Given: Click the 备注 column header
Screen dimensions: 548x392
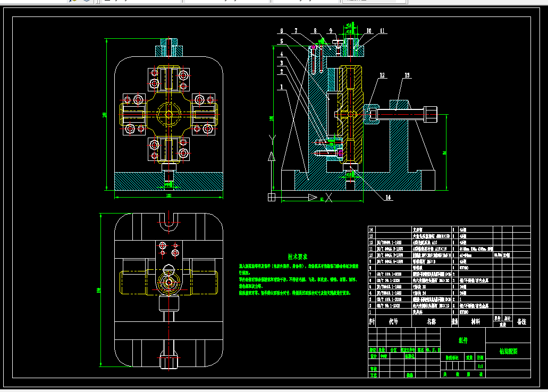Looking at the screenshot, I should click(x=522, y=321).
